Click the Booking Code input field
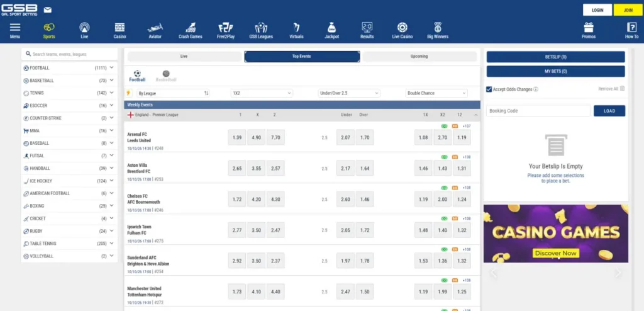644x311 pixels. click(x=538, y=111)
